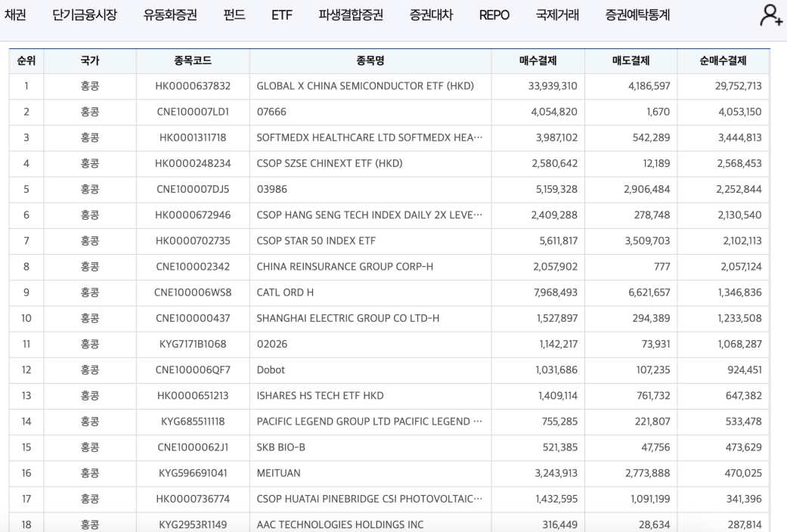This screenshot has width=787, height=532.
Task: Sort by the 순위 column header
Action: click(26, 60)
